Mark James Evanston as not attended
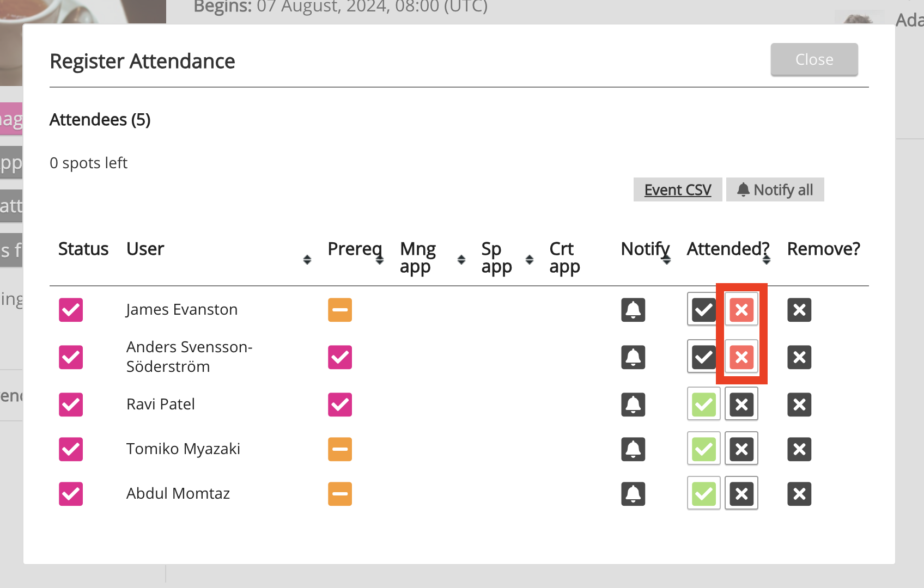The image size is (924, 588). (x=741, y=310)
